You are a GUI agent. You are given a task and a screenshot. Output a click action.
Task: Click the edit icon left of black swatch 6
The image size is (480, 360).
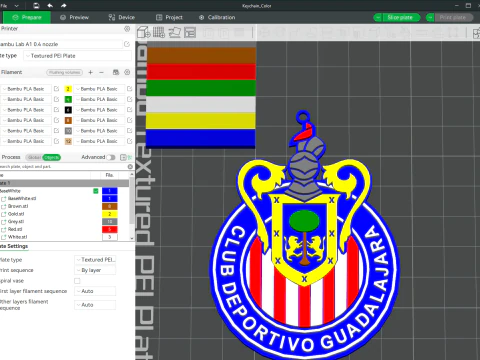(x=56, y=110)
